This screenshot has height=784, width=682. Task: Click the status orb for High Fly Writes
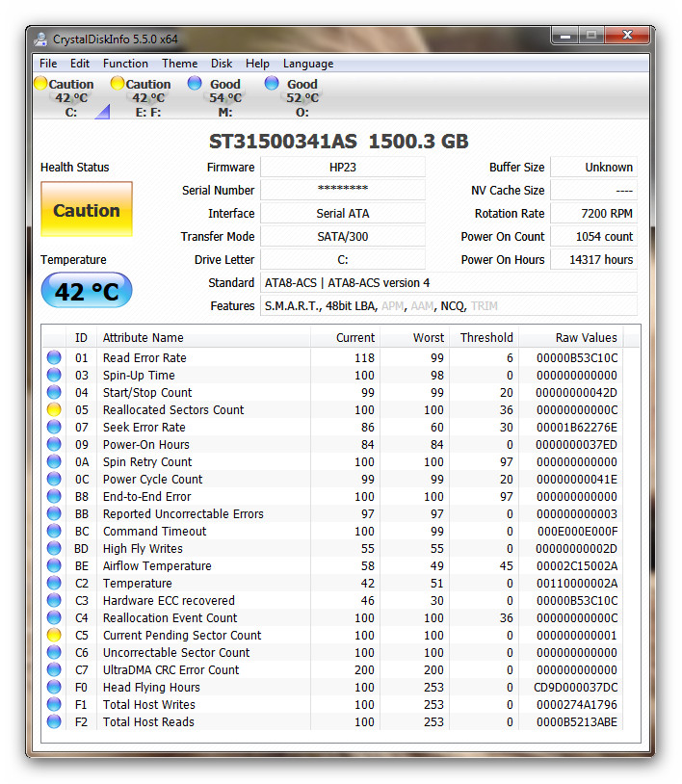54,548
